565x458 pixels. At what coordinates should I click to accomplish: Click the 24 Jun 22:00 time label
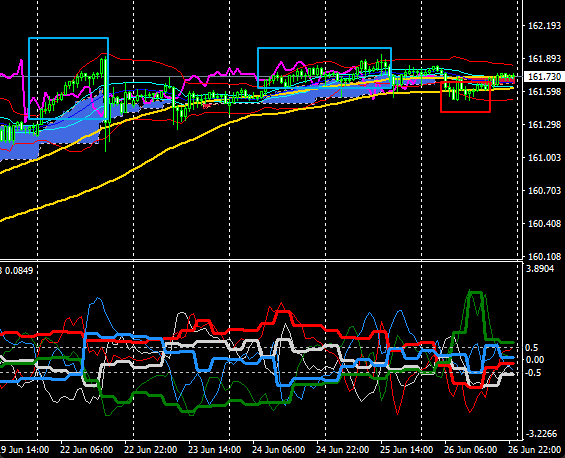coord(343,450)
